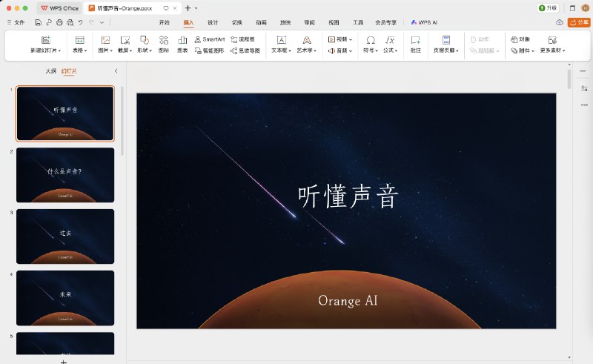Select slide 4 thumbnail 未来
Image resolution: width=593 pixels, height=364 pixels.
pyautogui.click(x=65, y=298)
